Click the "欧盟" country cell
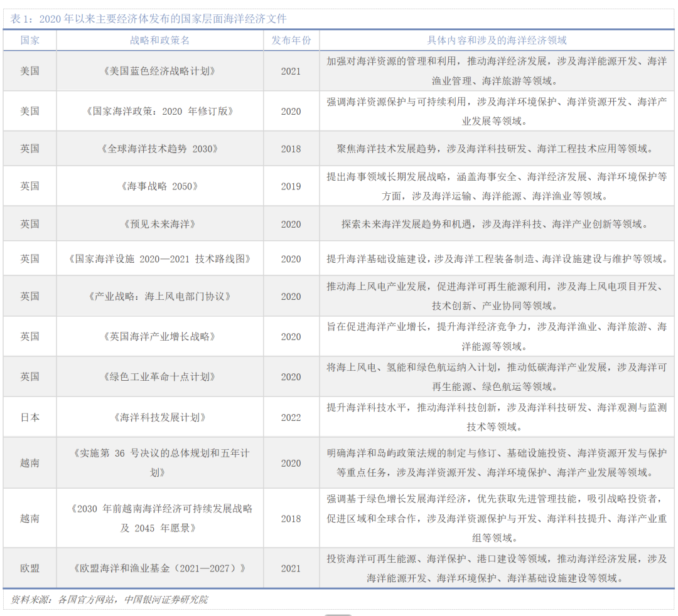 click(30, 568)
